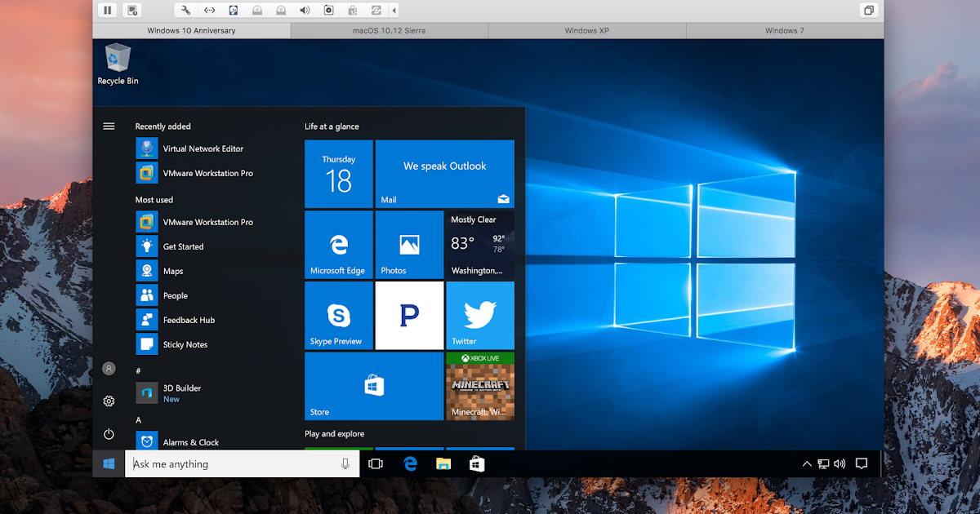The height and width of the screenshot is (514, 980).
Task: Click the A letter header in app list
Action: tap(138, 420)
